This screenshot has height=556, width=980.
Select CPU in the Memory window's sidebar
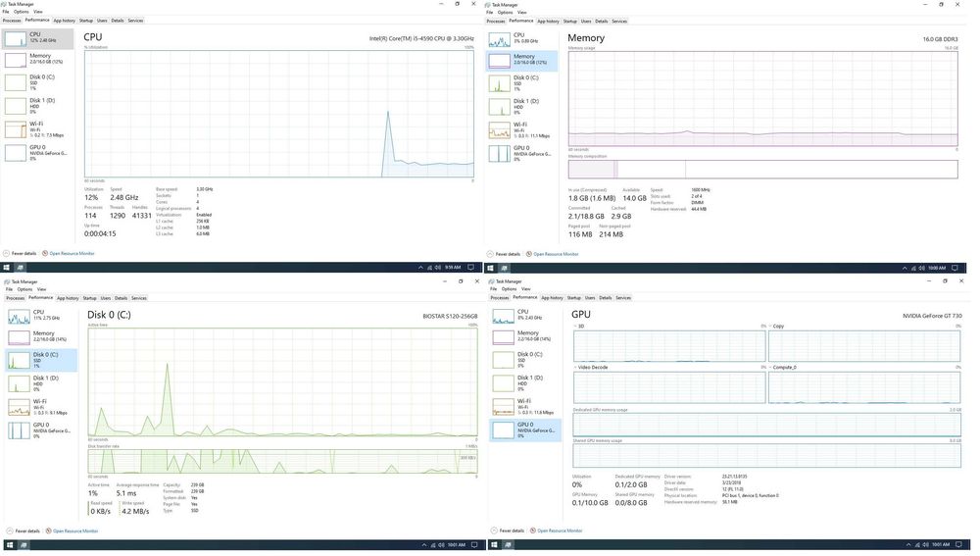pos(521,39)
